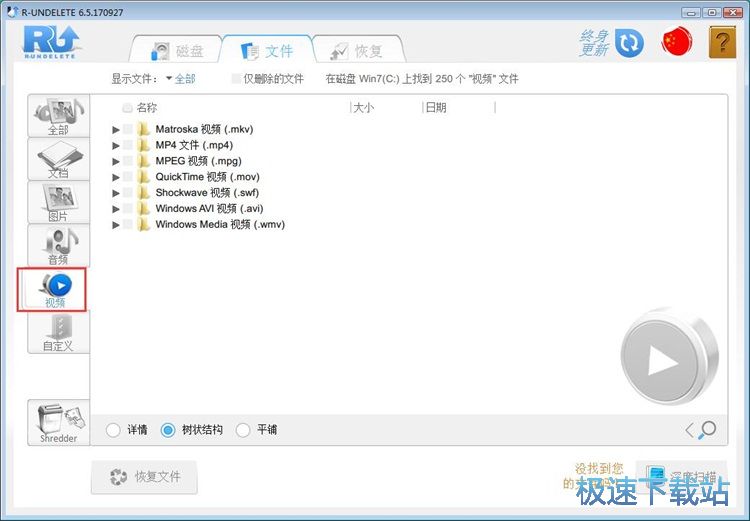750x521 pixels.
Task: Click the 终身更新 text label
Action: [594, 43]
